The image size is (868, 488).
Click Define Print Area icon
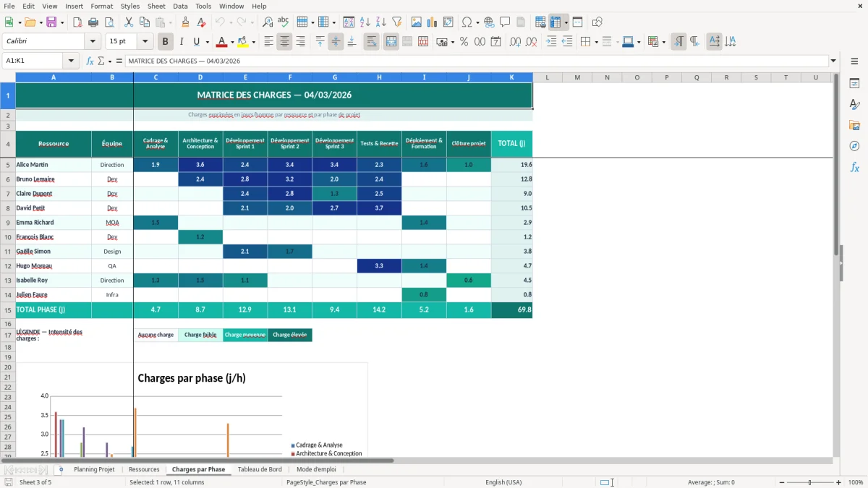click(x=540, y=22)
